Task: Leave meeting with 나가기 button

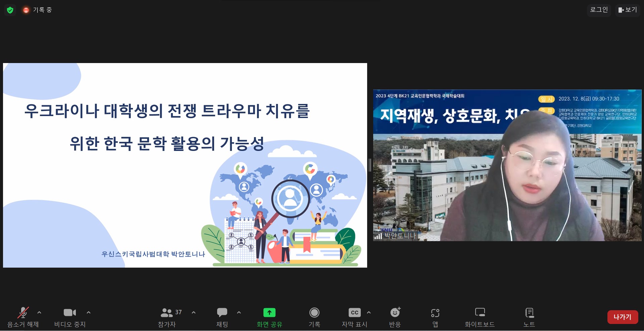Action: click(x=623, y=317)
